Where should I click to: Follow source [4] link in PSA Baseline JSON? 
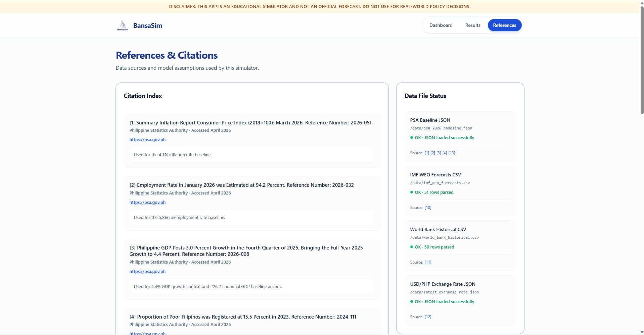pyautogui.click(x=445, y=153)
